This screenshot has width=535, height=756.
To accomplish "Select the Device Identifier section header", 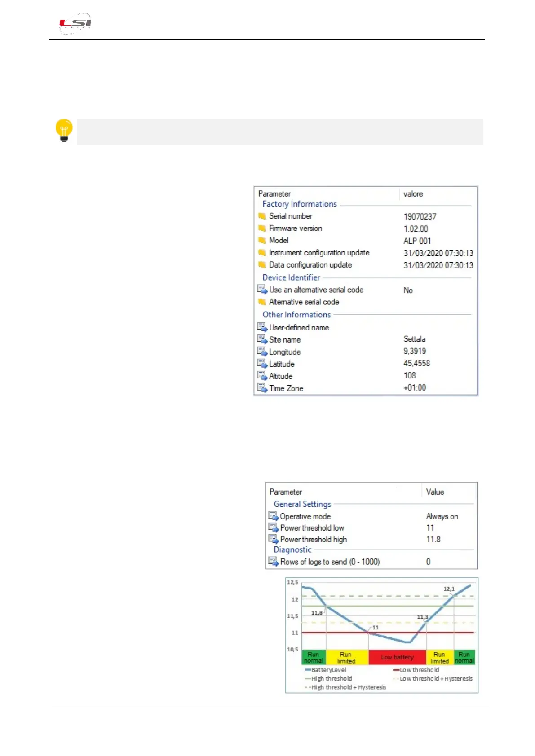I will tap(291, 278).
